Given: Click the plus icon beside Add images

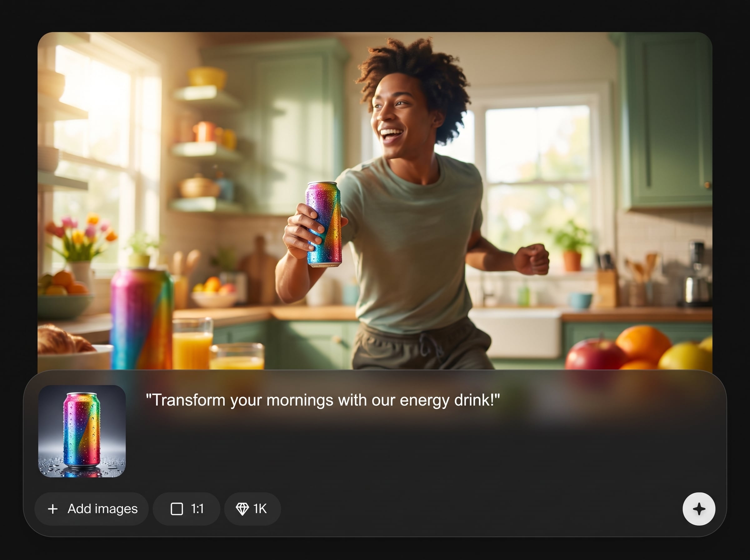Looking at the screenshot, I should tap(52, 509).
